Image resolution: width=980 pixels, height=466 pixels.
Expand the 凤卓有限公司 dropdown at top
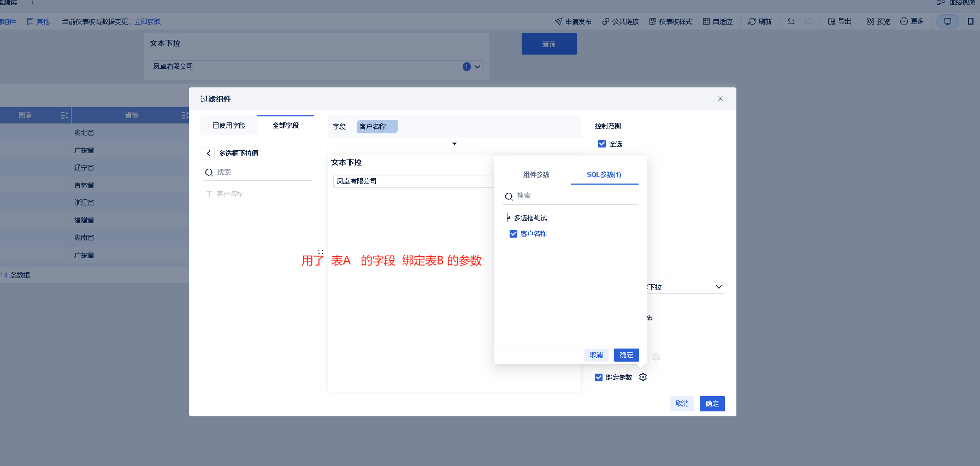(477, 67)
